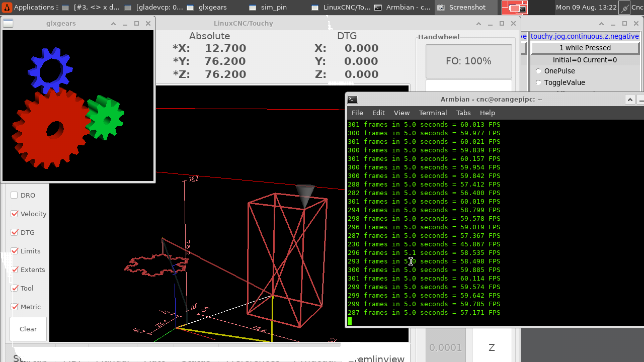Click terminal last line 57.171 FPS
Image resolution: width=644 pixels, height=362 pixels.
[x=424, y=313]
